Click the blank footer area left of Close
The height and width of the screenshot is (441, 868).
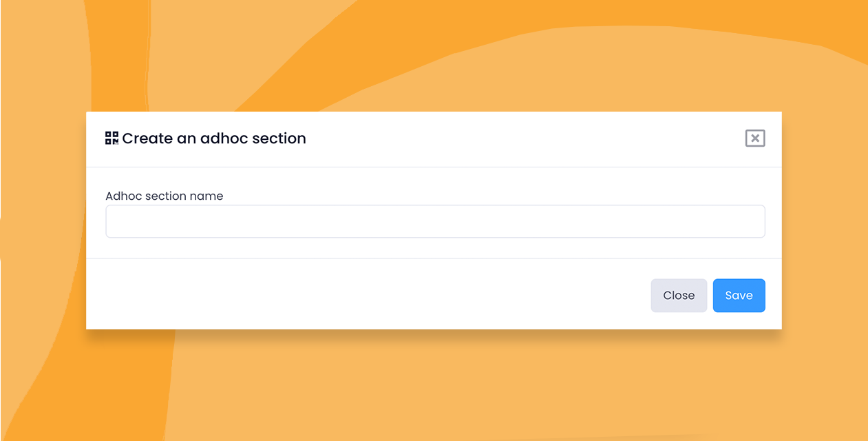click(x=365, y=295)
